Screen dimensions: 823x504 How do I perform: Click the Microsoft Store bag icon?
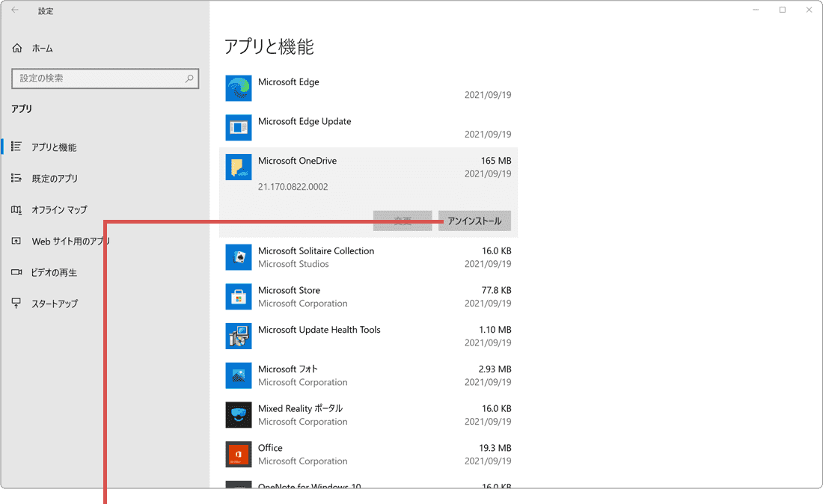click(238, 296)
